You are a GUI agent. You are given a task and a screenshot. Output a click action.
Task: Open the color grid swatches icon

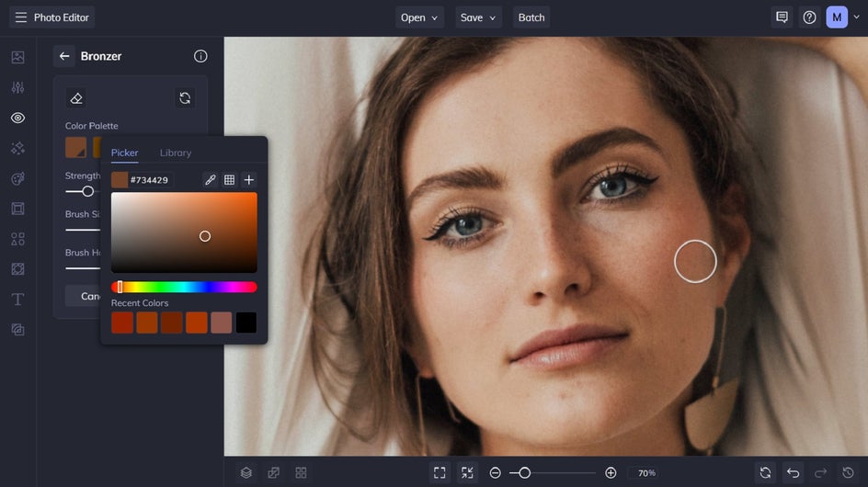point(229,180)
